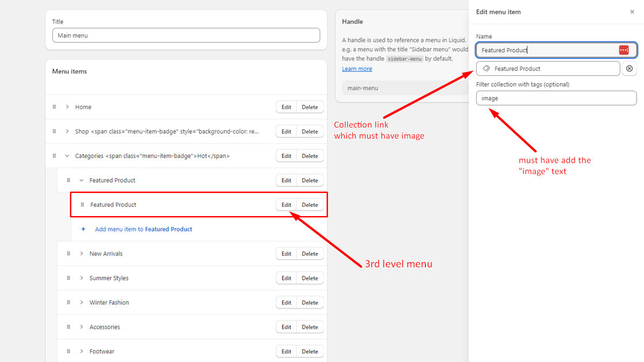Click the Title input field
Screen dimensions: 644x362
[x=186, y=35]
